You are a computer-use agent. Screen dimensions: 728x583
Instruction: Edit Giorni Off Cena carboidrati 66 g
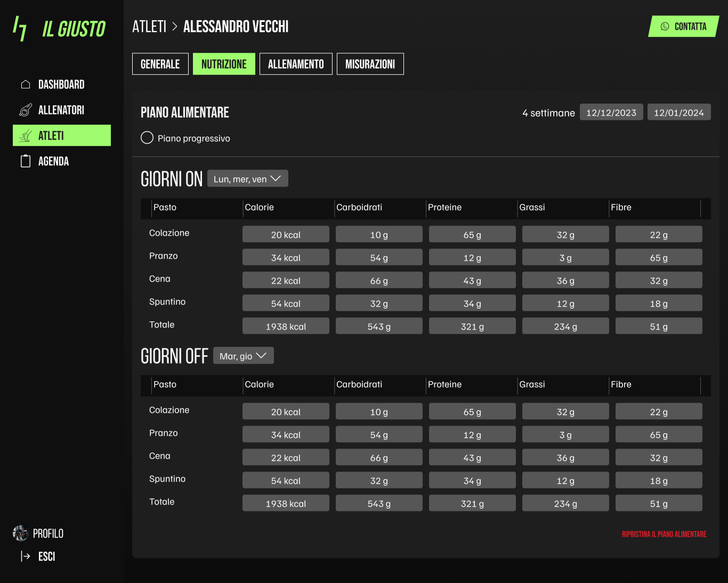coord(379,457)
